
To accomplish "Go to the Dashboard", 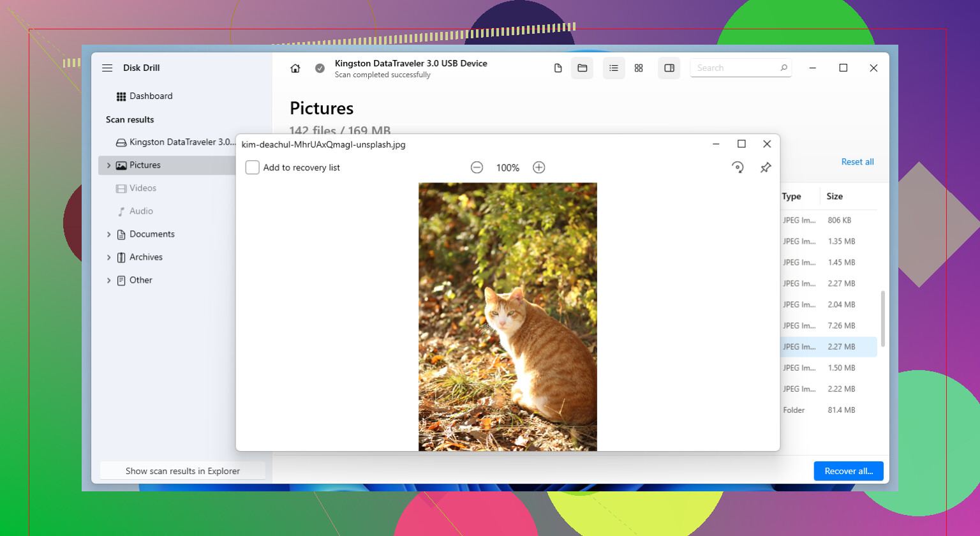I will (145, 96).
